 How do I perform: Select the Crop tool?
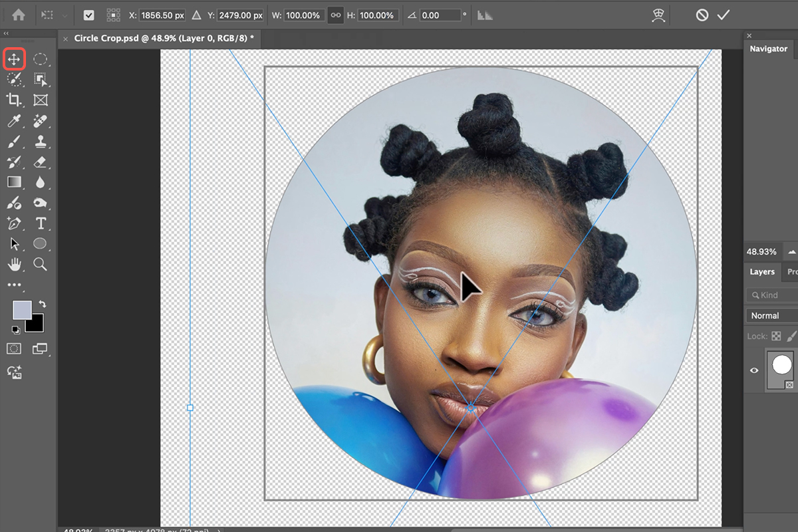[14, 100]
